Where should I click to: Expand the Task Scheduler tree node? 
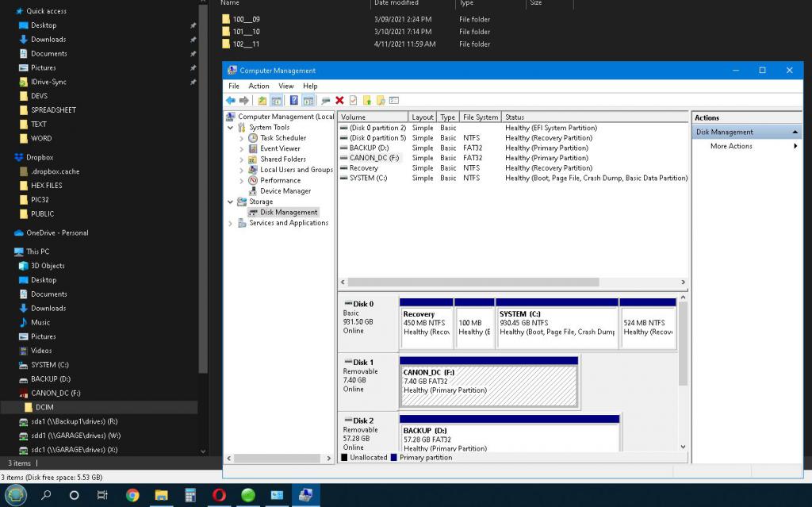(x=242, y=138)
